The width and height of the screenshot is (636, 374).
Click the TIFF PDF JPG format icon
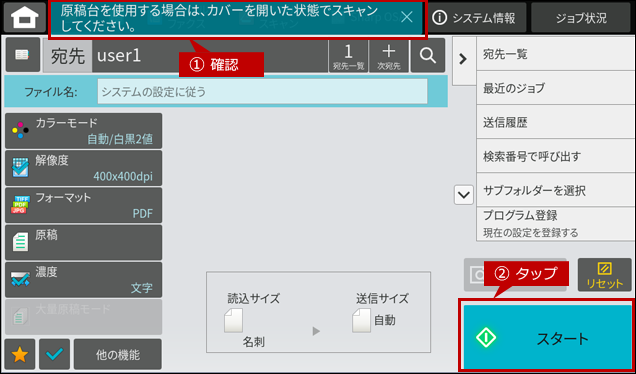click(x=20, y=205)
